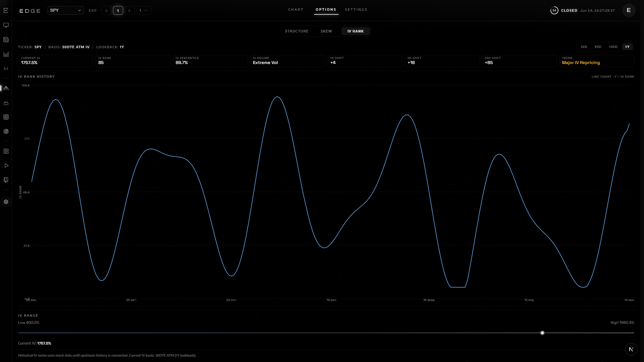Select expiration button 5
The width and height of the screenshot is (644, 362).
point(129,11)
